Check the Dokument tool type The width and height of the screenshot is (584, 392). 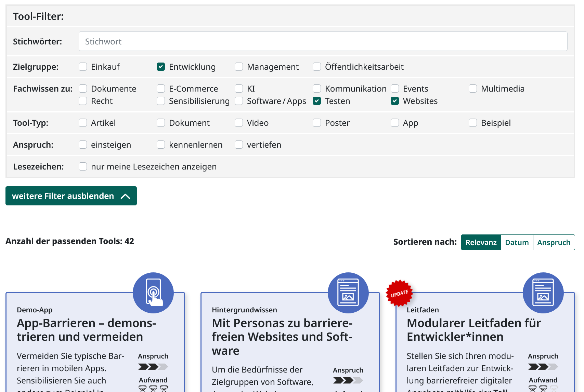pos(161,123)
